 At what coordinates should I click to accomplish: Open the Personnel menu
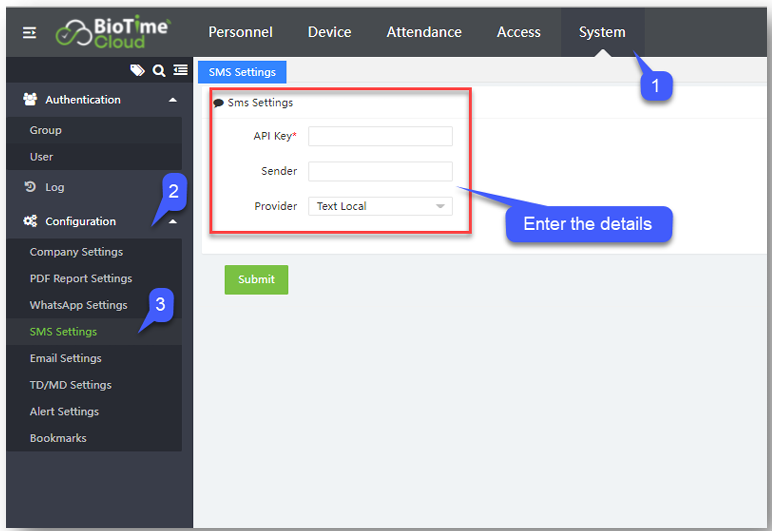(240, 32)
